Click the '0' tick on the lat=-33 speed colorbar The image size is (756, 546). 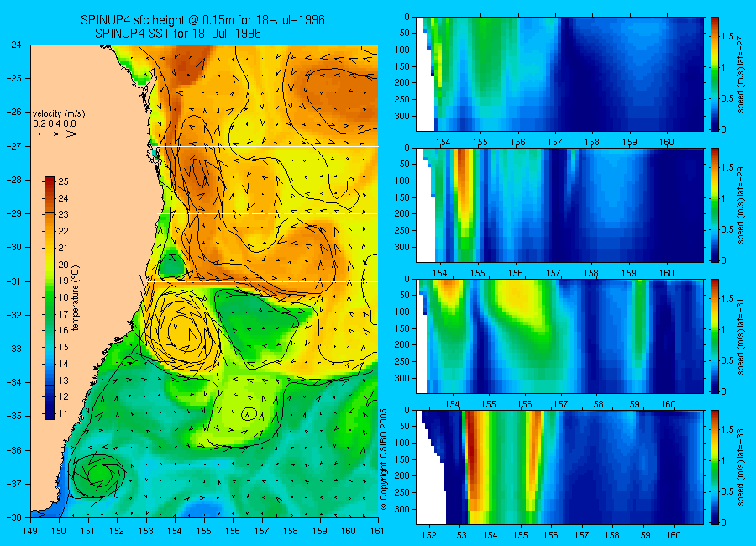[723, 522]
